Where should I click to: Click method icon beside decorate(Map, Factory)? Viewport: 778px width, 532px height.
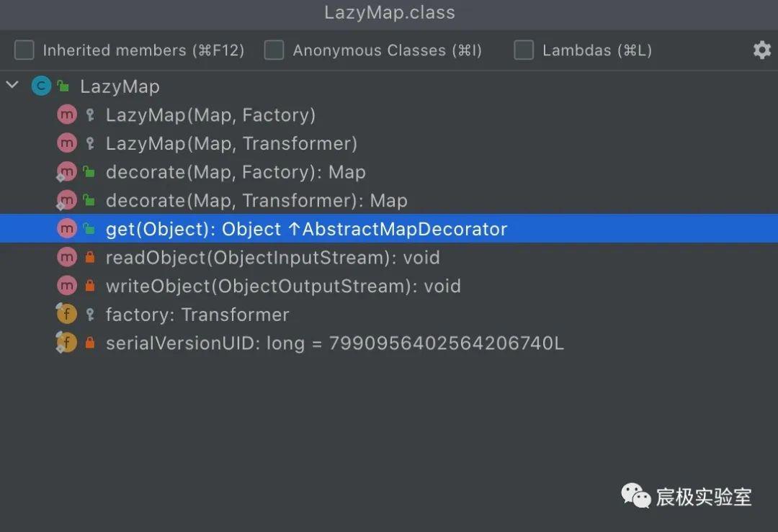pos(66,172)
